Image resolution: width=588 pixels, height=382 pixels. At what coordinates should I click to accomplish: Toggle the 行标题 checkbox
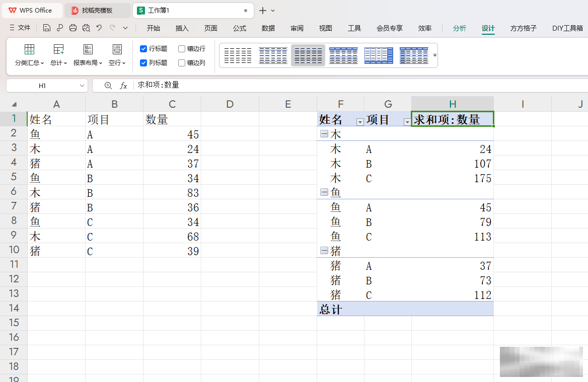click(143, 49)
